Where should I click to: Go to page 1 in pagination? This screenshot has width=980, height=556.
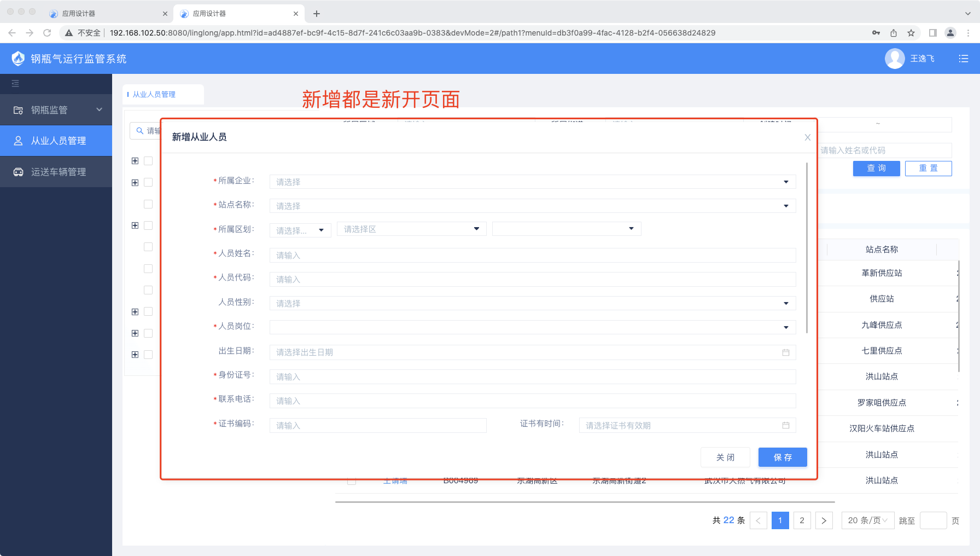point(780,520)
